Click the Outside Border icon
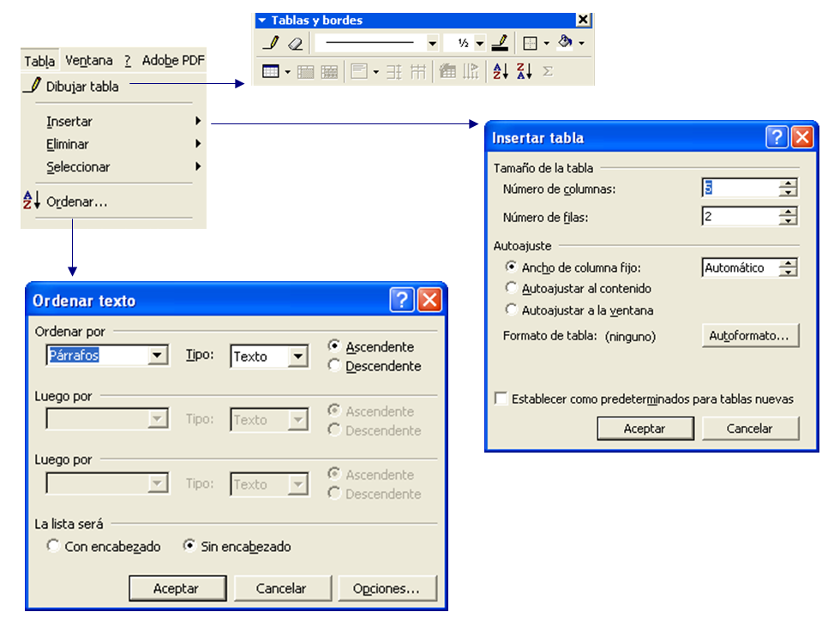Viewport: 840px width, 624px height. (x=531, y=43)
